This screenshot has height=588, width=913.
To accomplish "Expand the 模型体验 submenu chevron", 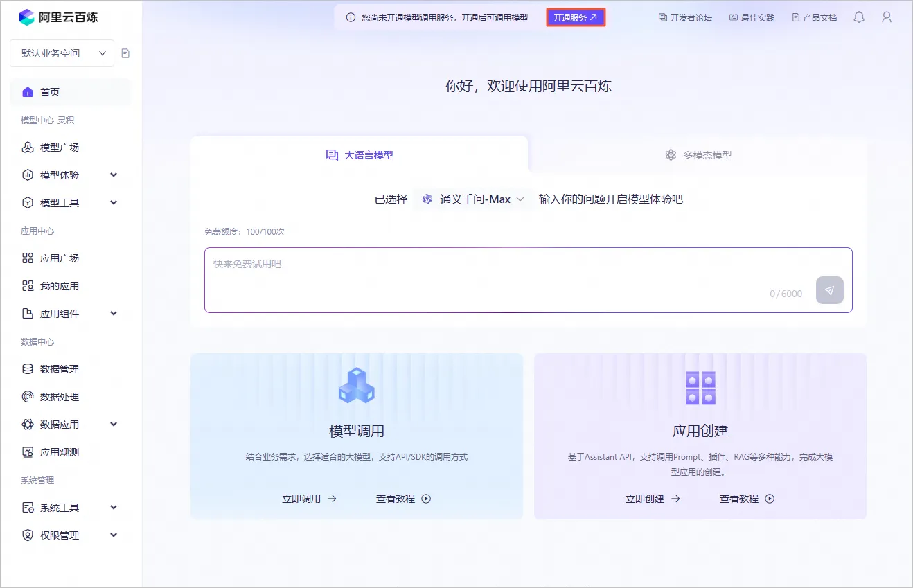I will (114, 175).
